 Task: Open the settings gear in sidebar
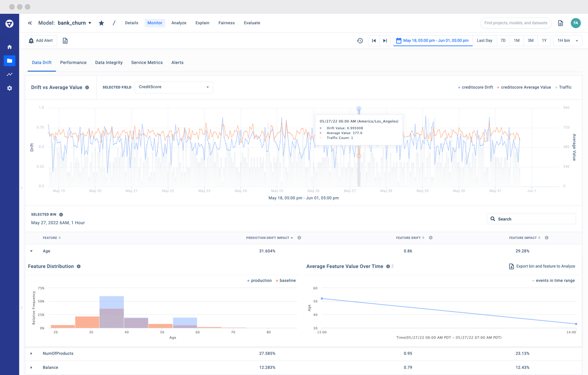coord(10,88)
